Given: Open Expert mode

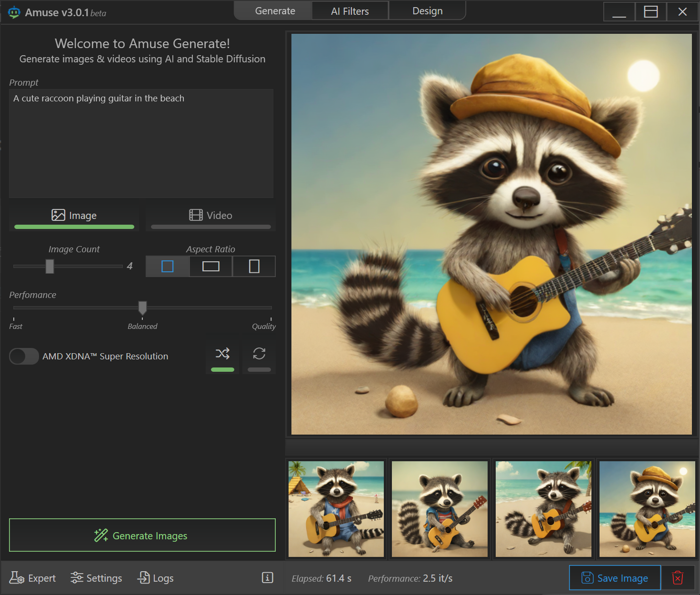Looking at the screenshot, I should (33, 578).
